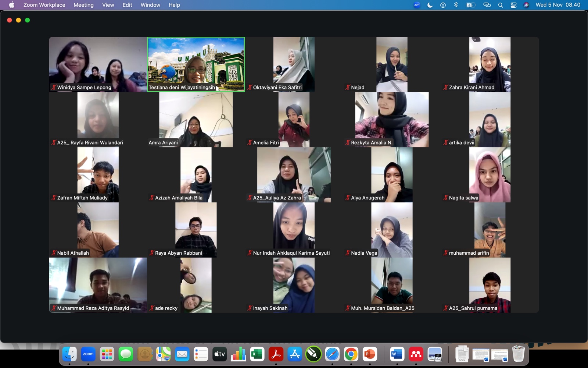Open Adobe Acrobat in the dock

276,354
